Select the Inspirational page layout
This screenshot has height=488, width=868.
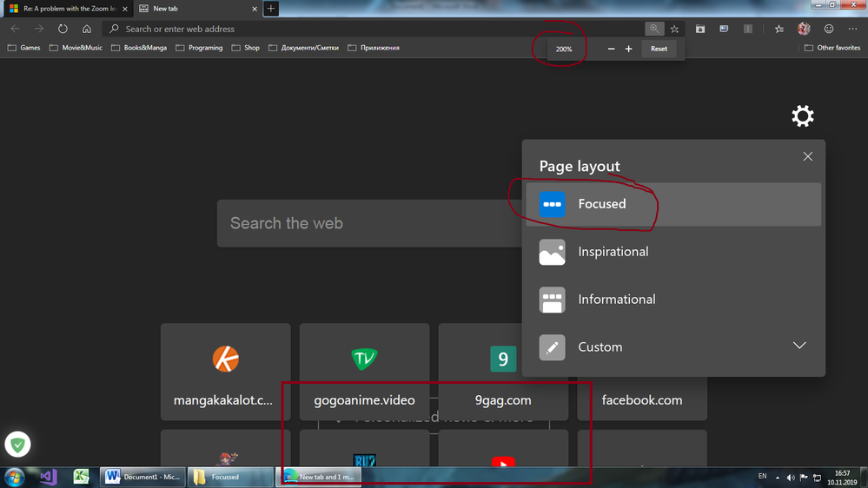[x=673, y=252]
